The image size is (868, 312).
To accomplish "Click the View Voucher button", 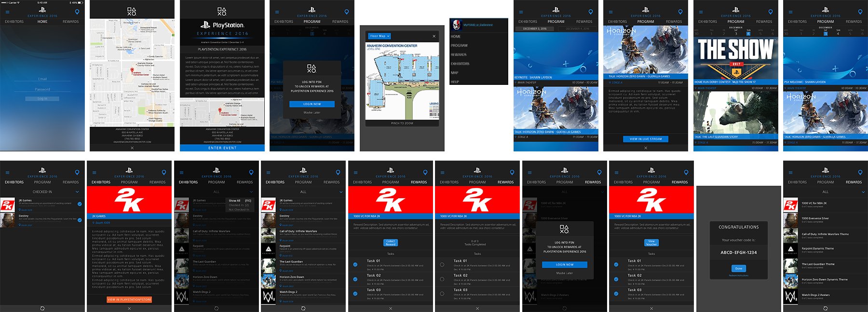I will point(651,243).
